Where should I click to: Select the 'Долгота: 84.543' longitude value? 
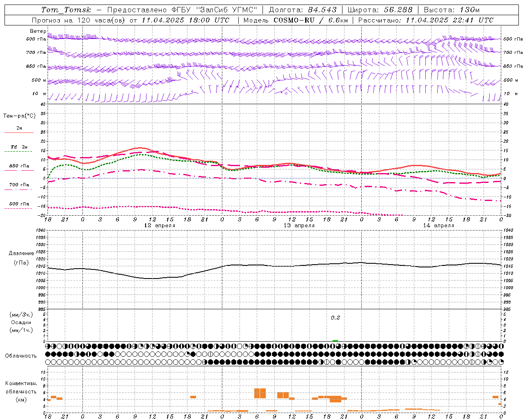[x=303, y=10]
